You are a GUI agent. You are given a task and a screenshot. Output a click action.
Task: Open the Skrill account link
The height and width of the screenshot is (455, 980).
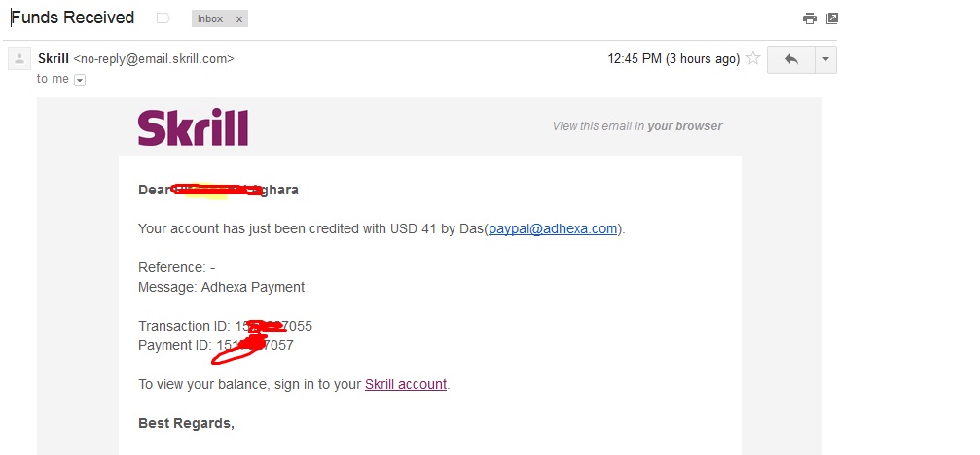pos(406,384)
